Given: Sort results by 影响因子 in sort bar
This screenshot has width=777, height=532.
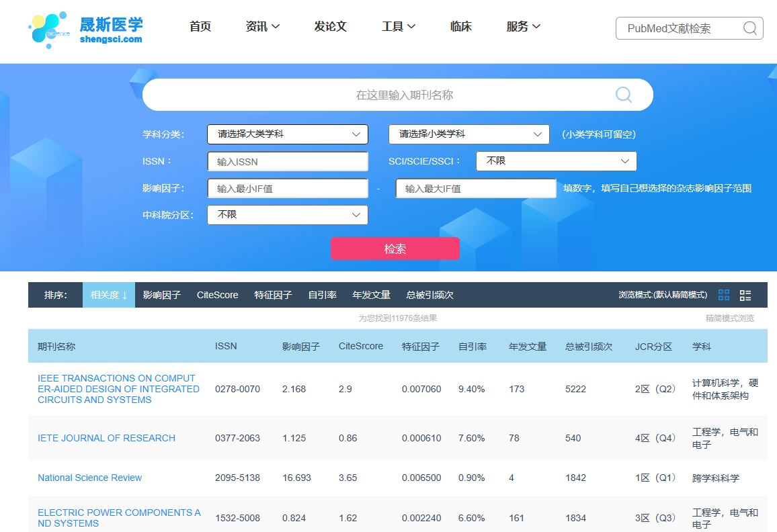Looking at the screenshot, I should pos(161,296).
